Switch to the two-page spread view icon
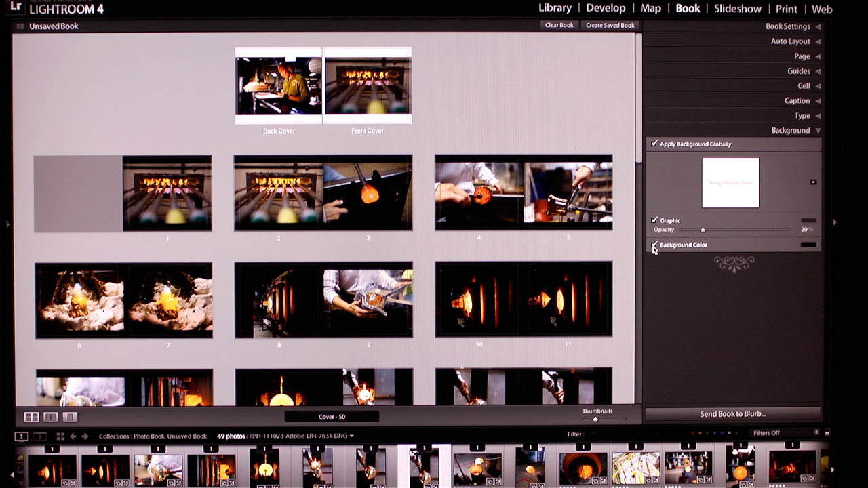 (x=50, y=418)
